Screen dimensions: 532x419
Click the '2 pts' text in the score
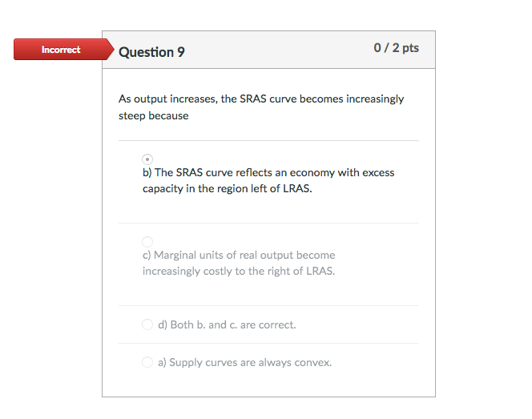coord(405,48)
